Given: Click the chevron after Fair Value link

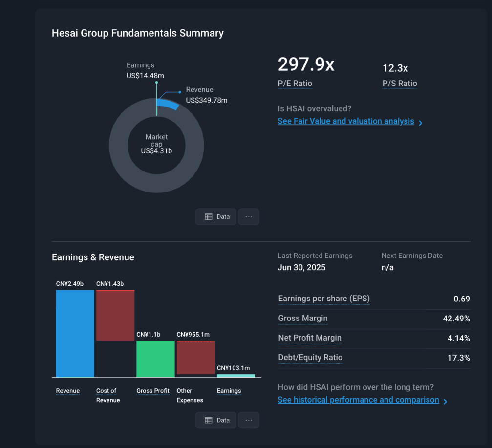Looking at the screenshot, I should pyautogui.click(x=421, y=123).
